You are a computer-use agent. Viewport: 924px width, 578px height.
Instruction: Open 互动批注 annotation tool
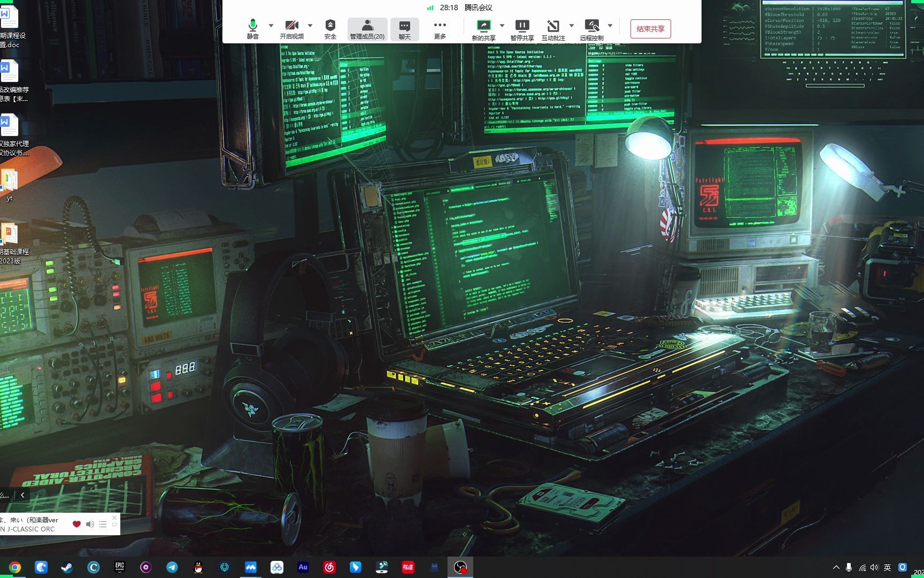click(x=553, y=29)
